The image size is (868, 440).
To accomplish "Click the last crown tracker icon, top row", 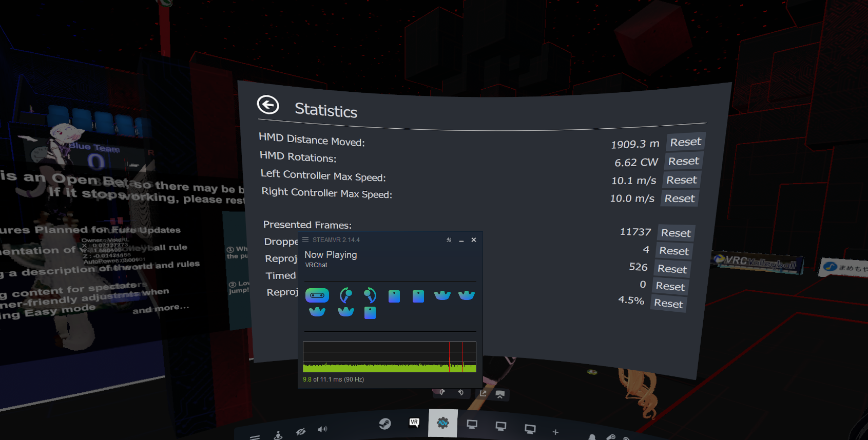I will coord(467,295).
